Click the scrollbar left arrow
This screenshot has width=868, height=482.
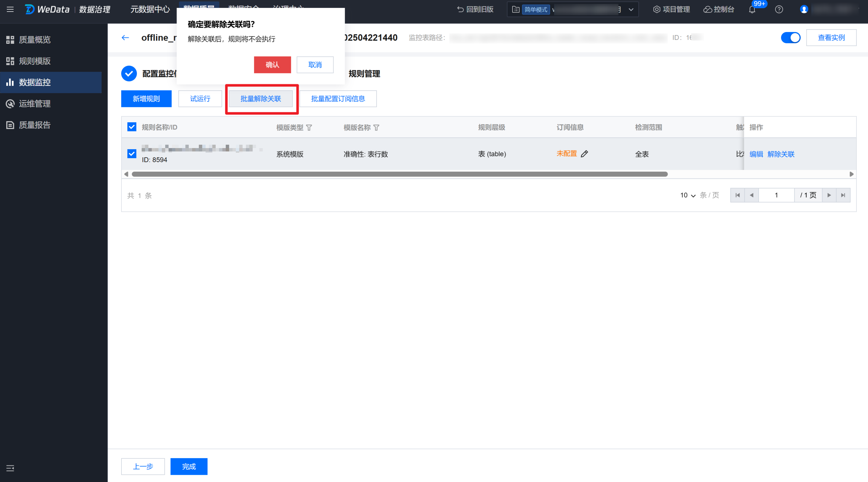pos(126,174)
